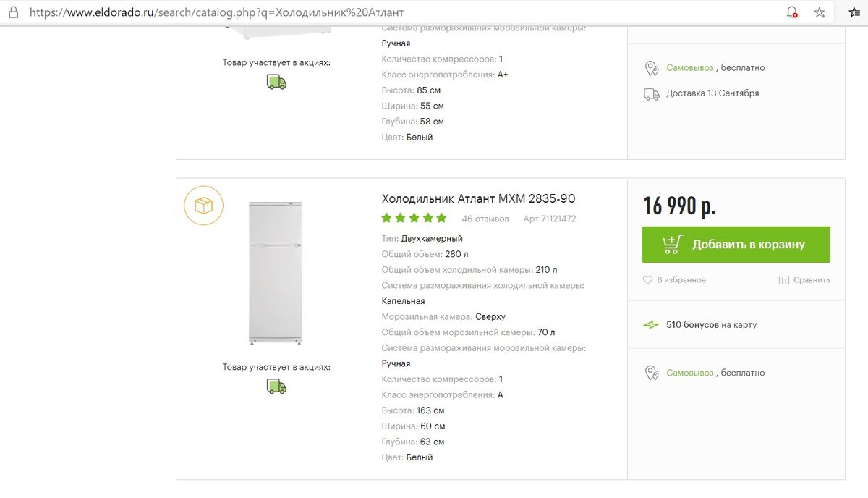Click Класс энергопотребления: A line
This screenshot has width=868, height=498.
pos(442,395)
